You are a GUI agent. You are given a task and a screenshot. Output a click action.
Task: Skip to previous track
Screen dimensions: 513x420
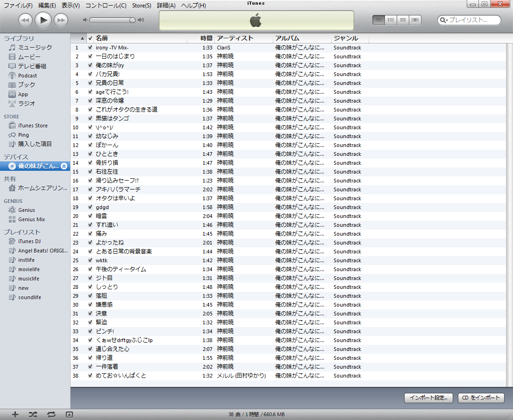pyautogui.click(x=25, y=20)
